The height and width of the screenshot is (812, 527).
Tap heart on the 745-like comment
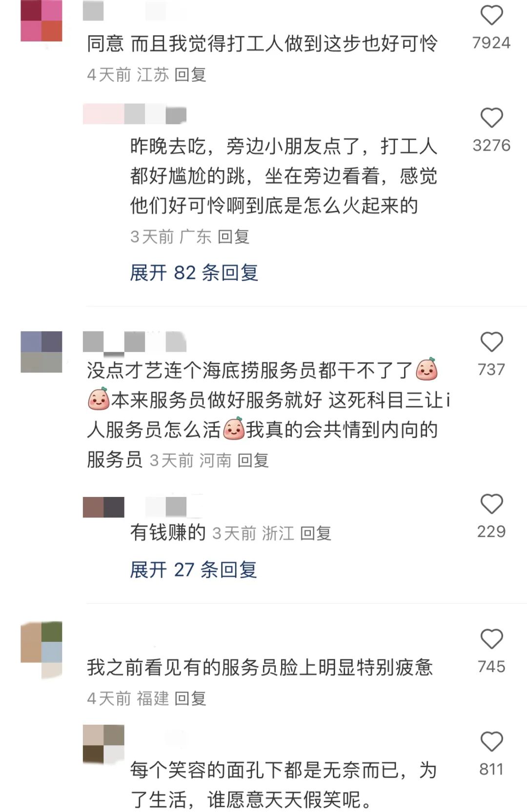[491, 639]
